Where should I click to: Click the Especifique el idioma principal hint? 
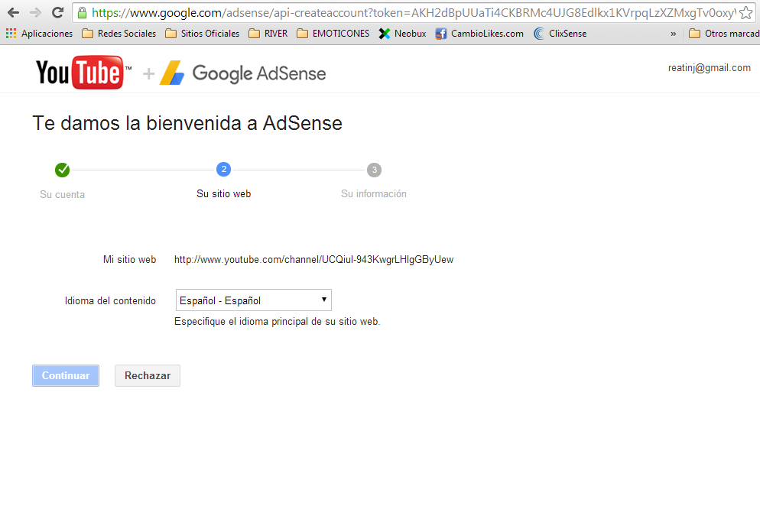[278, 322]
